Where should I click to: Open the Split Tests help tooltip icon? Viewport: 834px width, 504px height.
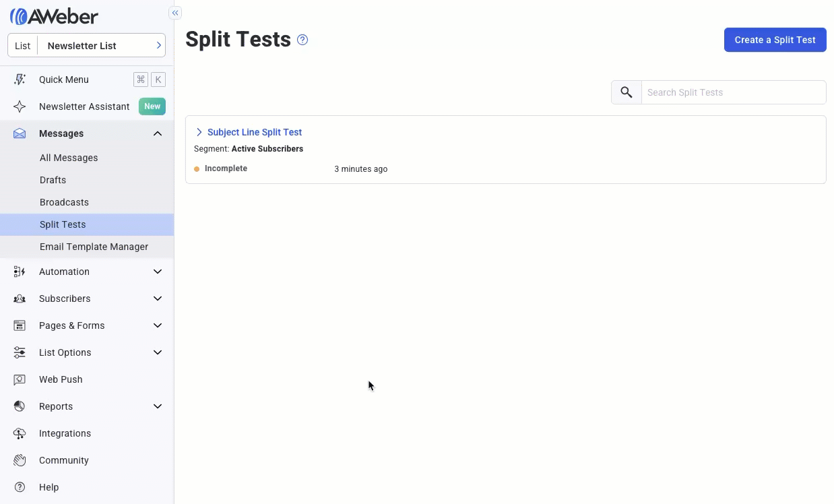[302, 40]
